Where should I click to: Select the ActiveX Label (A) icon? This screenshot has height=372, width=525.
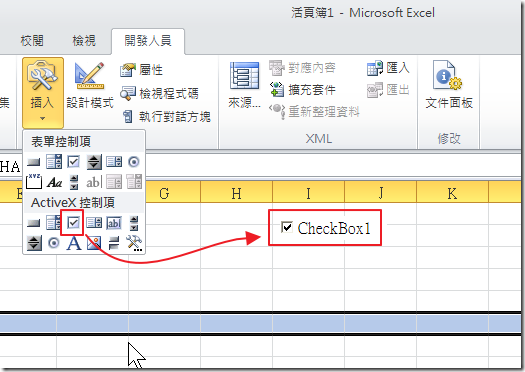74,243
